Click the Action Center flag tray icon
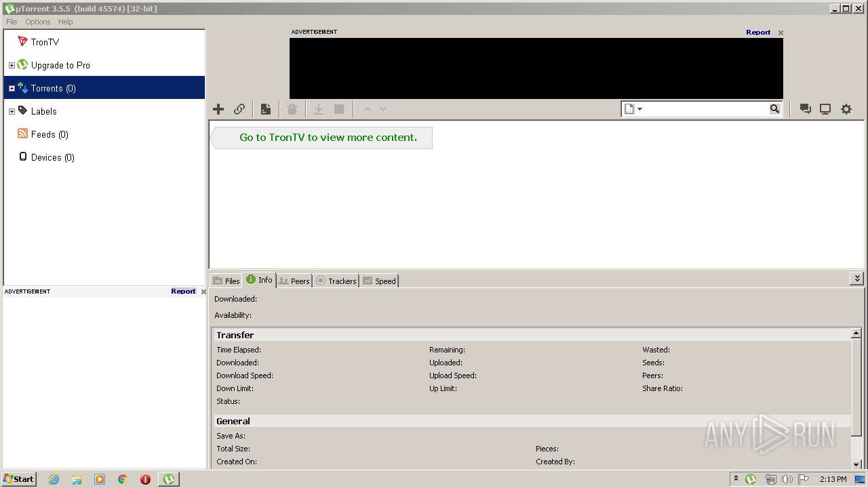The image size is (868, 488). tap(804, 479)
